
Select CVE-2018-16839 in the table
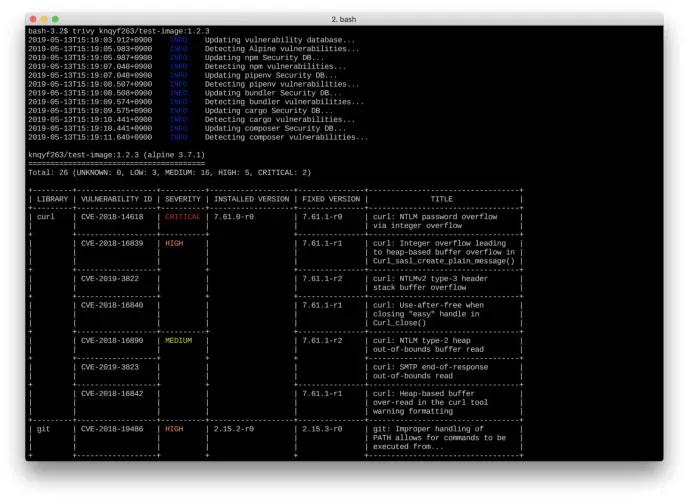(x=112, y=243)
